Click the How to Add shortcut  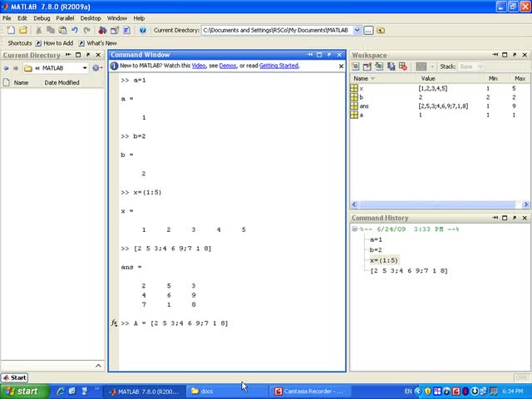pyautogui.click(x=54, y=43)
